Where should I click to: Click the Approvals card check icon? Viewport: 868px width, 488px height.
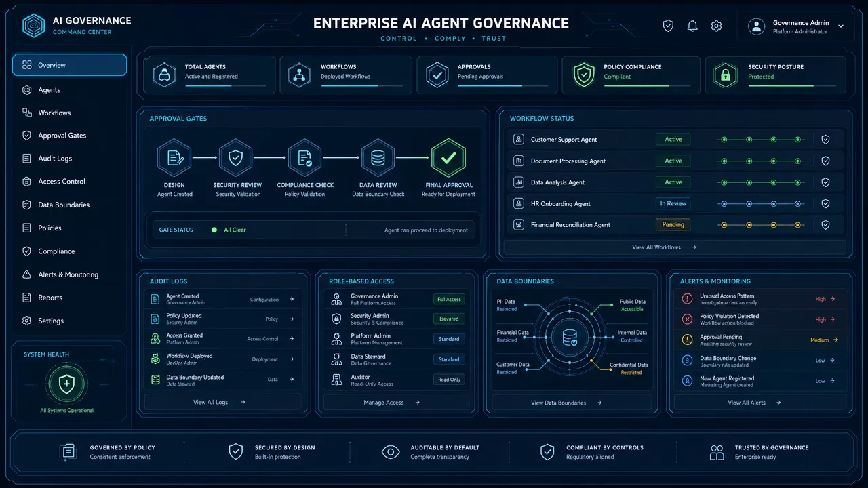pyautogui.click(x=437, y=75)
